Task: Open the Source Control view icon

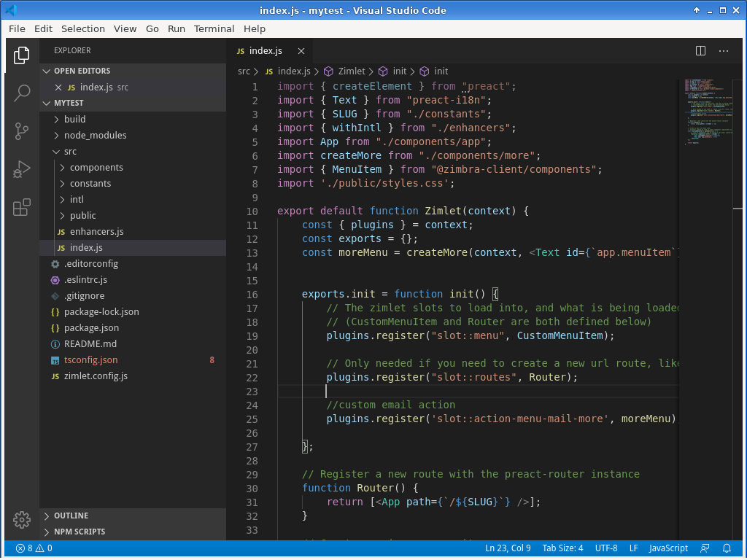Action: click(x=21, y=131)
